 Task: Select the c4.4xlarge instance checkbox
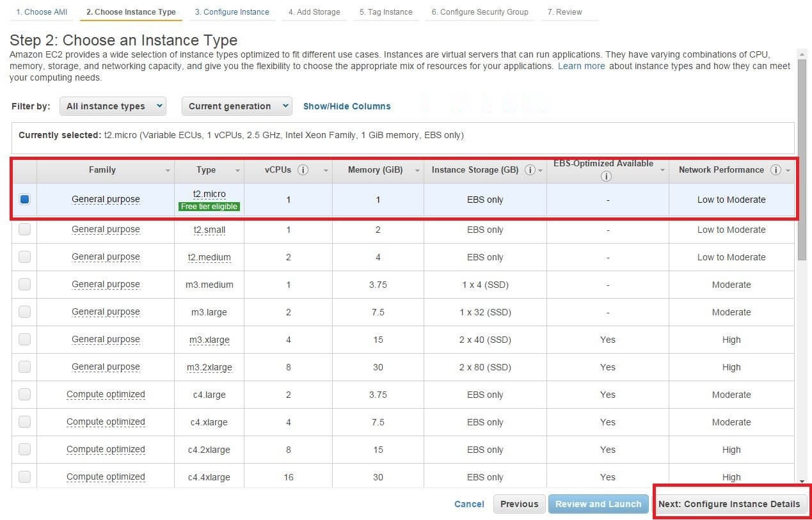click(24, 477)
